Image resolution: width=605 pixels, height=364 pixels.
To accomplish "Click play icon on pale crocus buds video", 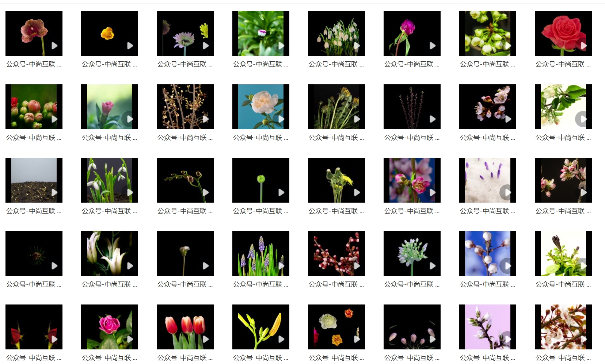I will pos(433,339).
